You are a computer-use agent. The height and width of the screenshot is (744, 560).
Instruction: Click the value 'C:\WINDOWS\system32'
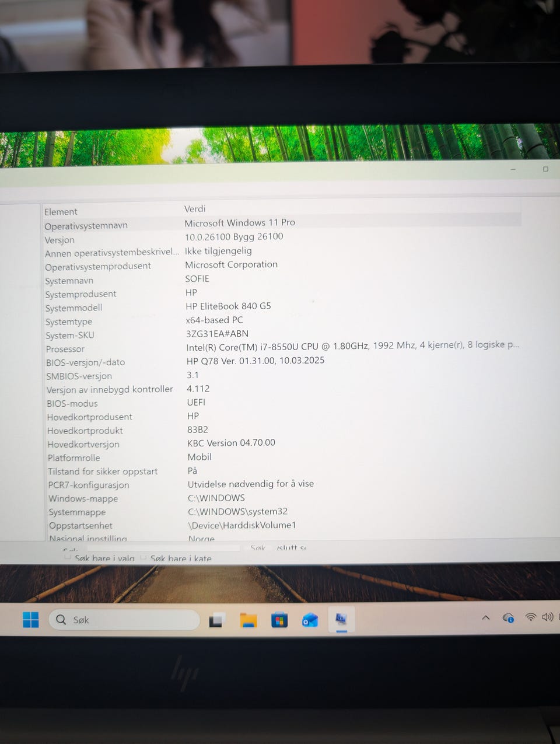tap(237, 512)
